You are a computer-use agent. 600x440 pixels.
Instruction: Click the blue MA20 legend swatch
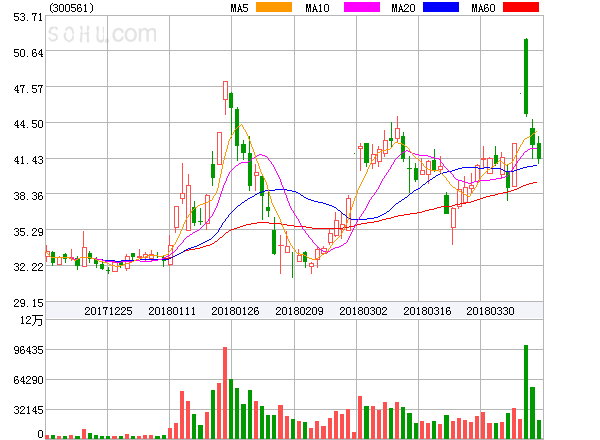coord(441,7)
